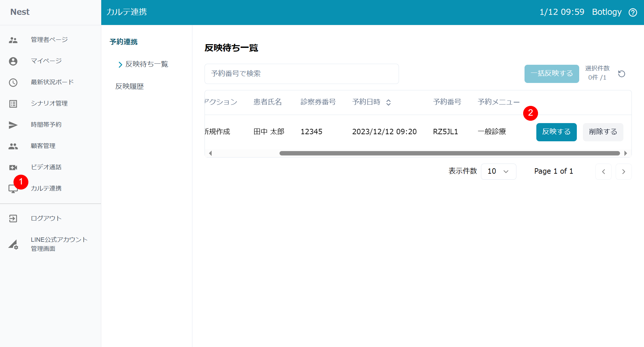Open 顧客管理 in the sidebar
The width and height of the screenshot is (644, 347).
[x=43, y=146]
